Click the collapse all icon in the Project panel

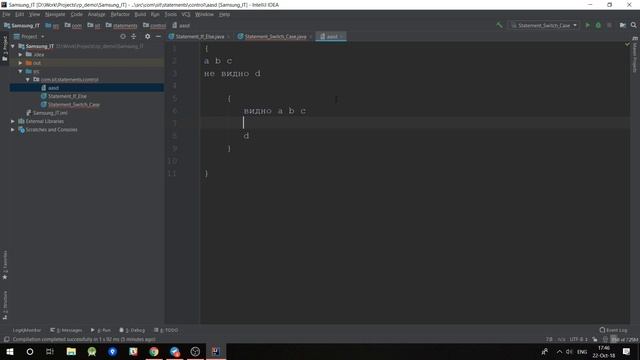tap(133, 36)
